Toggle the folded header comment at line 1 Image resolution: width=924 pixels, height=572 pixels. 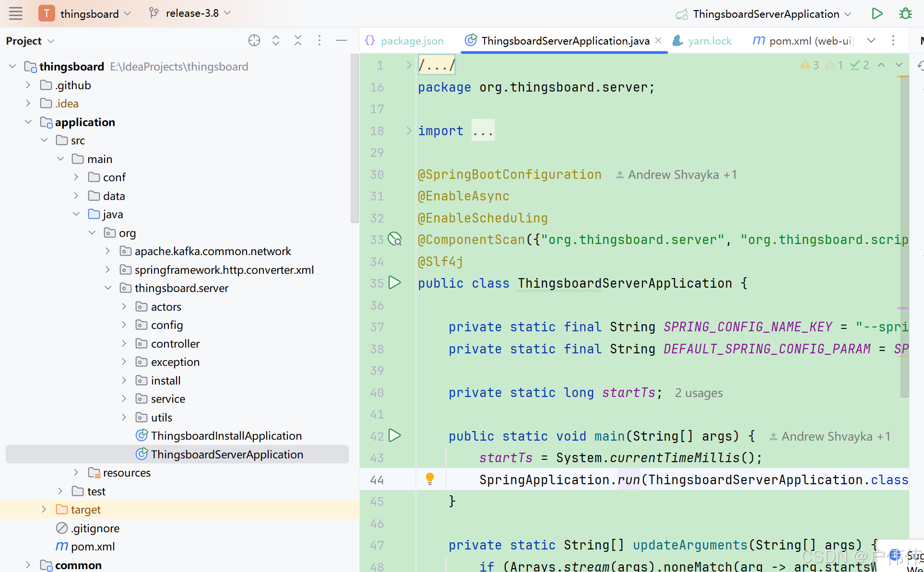(409, 65)
